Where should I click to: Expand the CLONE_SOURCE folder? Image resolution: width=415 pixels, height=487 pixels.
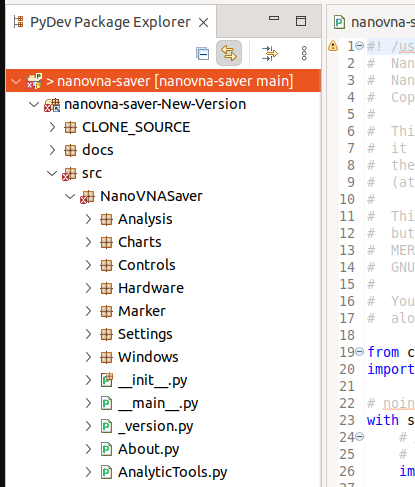pyautogui.click(x=52, y=127)
